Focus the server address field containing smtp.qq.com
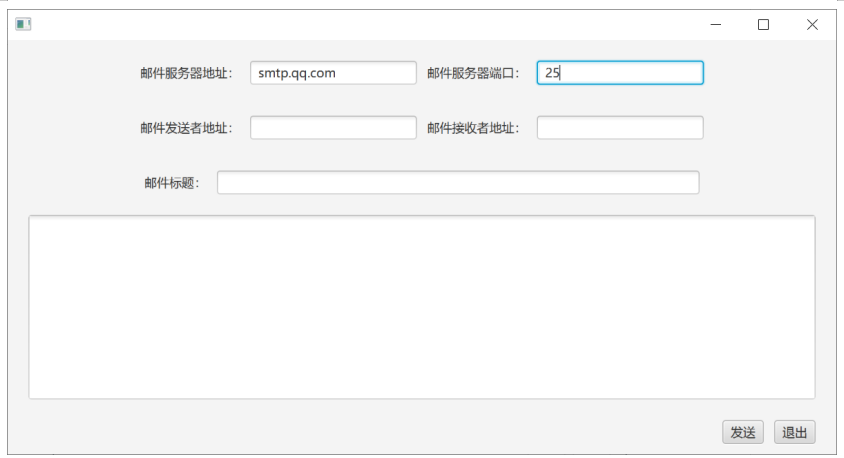The image size is (844, 458). coord(333,73)
